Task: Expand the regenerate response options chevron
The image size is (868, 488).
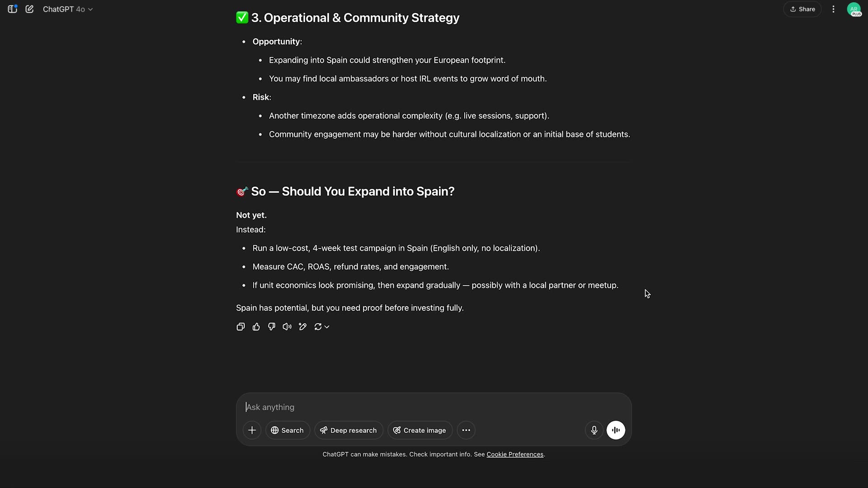Action: (327, 327)
